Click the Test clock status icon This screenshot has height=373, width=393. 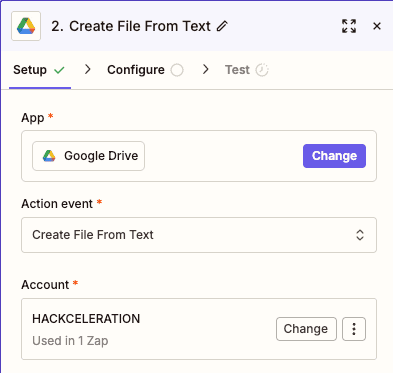[x=262, y=70]
